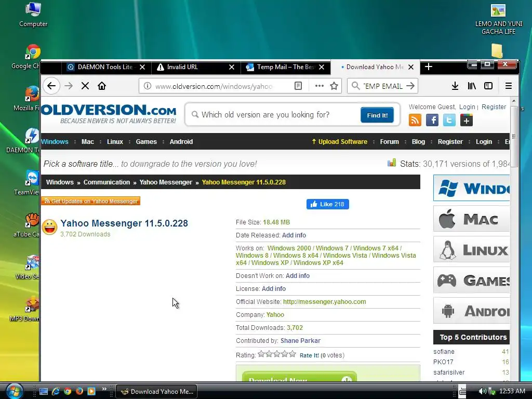Image resolution: width=532 pixels, height=399 pixels.
Task: Open official website messenger.yahoo.com link
Action: click(x=324, y=302)
